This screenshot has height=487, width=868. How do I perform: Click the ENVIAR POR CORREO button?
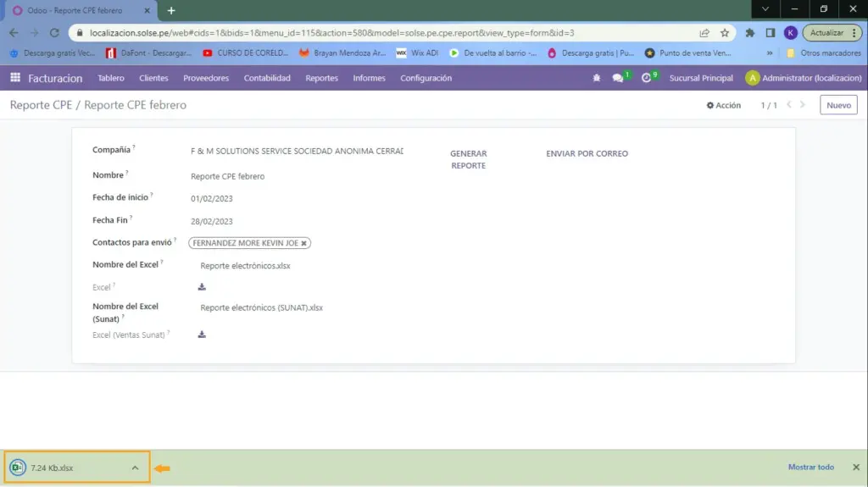pos(587,154)
